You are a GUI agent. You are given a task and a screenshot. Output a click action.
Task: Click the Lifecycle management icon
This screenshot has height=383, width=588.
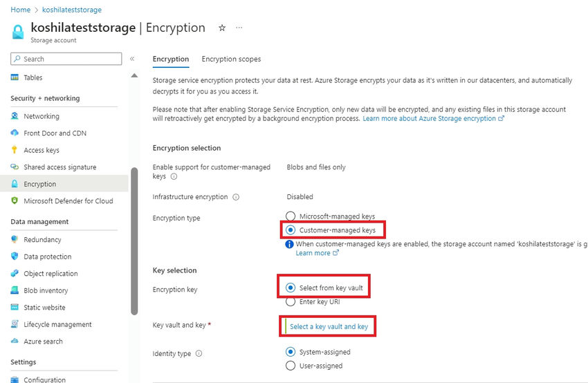click(x=15, y=324)
